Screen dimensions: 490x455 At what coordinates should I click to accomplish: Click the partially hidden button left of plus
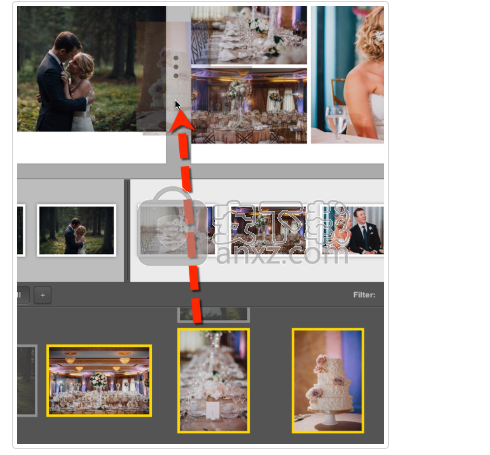tap(23, 295)
